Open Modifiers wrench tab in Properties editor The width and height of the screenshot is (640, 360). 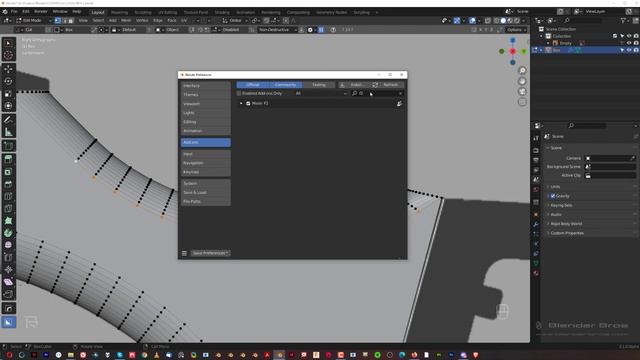pyautogui.click(x=536, y=224)
